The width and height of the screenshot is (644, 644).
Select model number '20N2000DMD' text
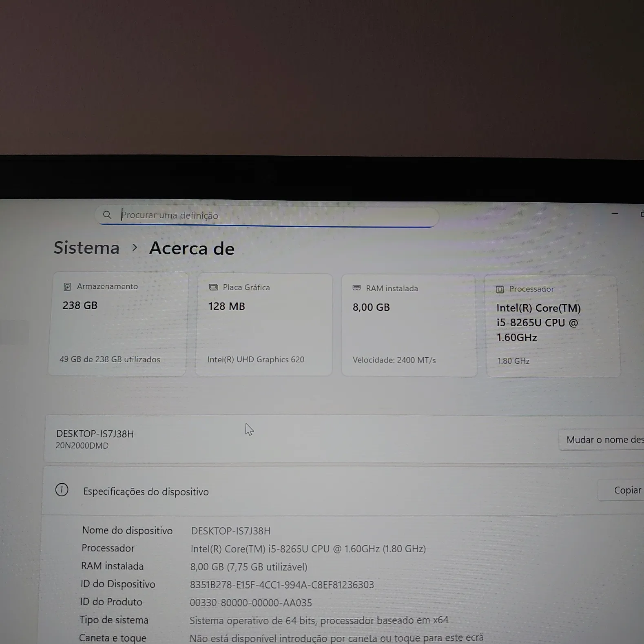(x=82, y=445)
